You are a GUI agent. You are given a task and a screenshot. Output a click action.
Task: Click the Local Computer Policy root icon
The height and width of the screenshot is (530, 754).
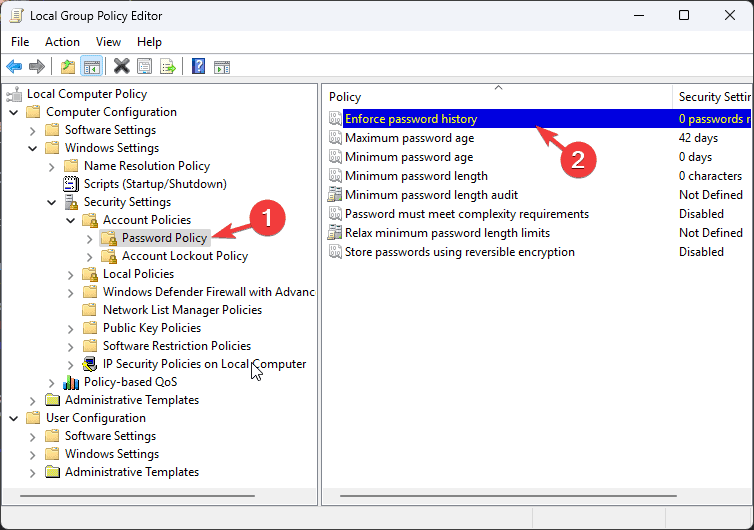(x=14, y=94)
